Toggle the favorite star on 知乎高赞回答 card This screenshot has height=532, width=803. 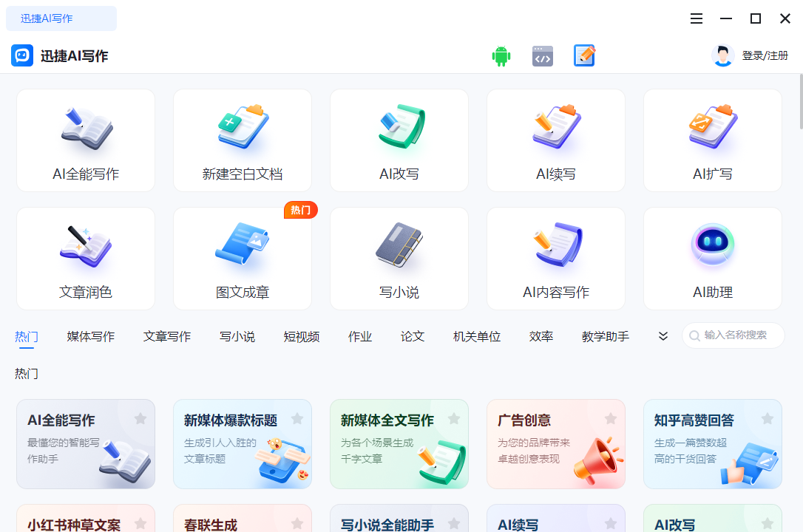click(768, 417)
